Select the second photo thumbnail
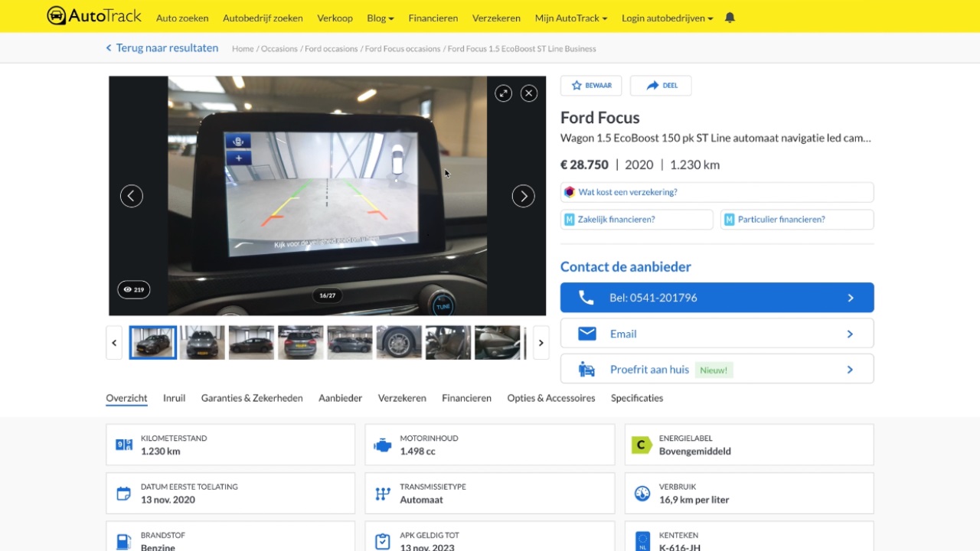 (x=201, y=342)
